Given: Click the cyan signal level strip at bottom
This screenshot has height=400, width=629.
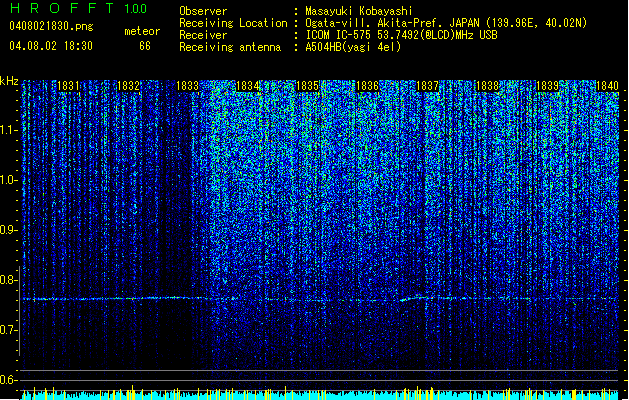Looking at the screenshot, I should [x=320, y=395].
